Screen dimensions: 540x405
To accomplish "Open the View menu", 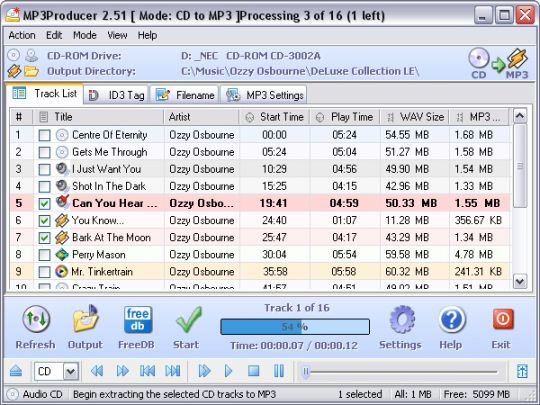I will pyautogui.click(x=117, y=35).
